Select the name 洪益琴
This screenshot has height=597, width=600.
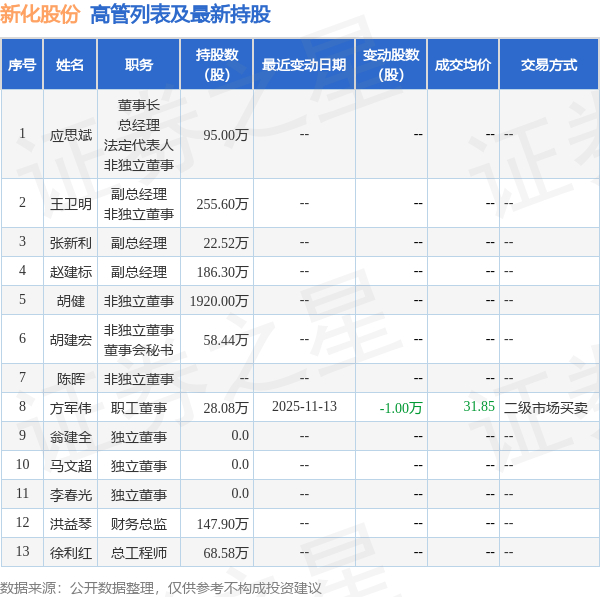[71, 524]
